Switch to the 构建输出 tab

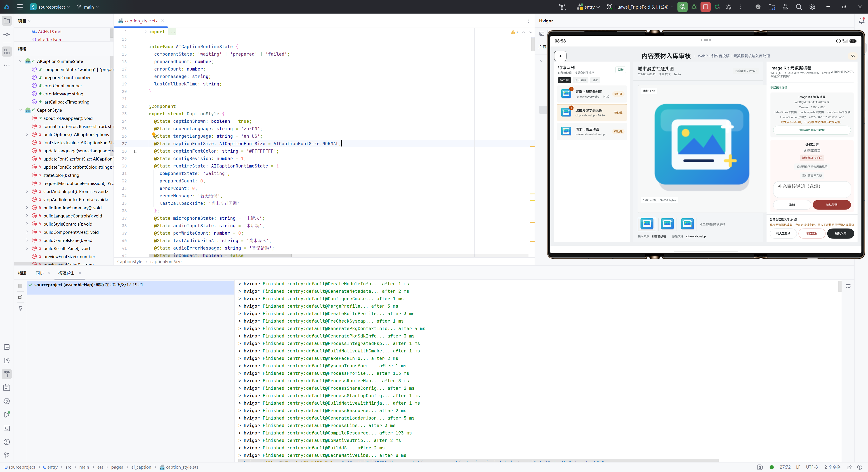[x=66, y=273]
